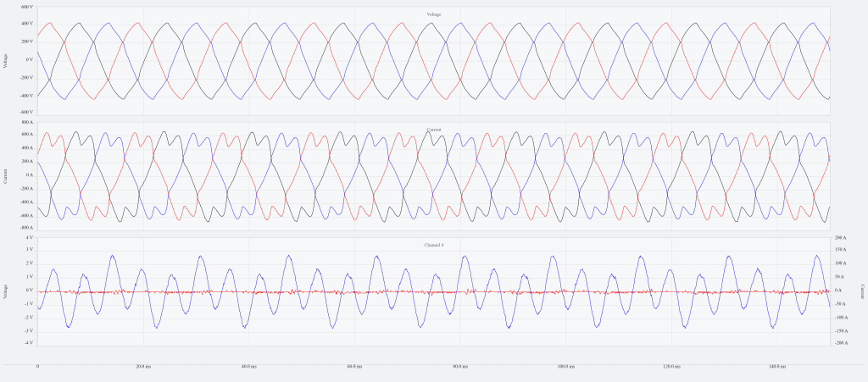This screenshot has width=868, height=382.
Task: Click the "-200 V" tick label
Action: click(x=26, y=78)
